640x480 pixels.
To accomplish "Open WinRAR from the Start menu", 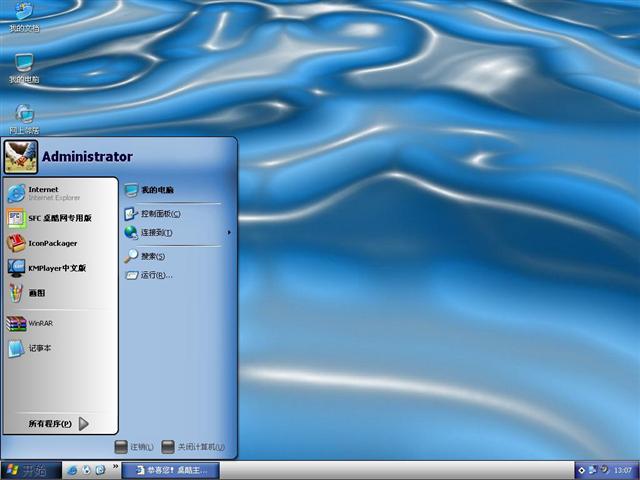I will 38,324.
